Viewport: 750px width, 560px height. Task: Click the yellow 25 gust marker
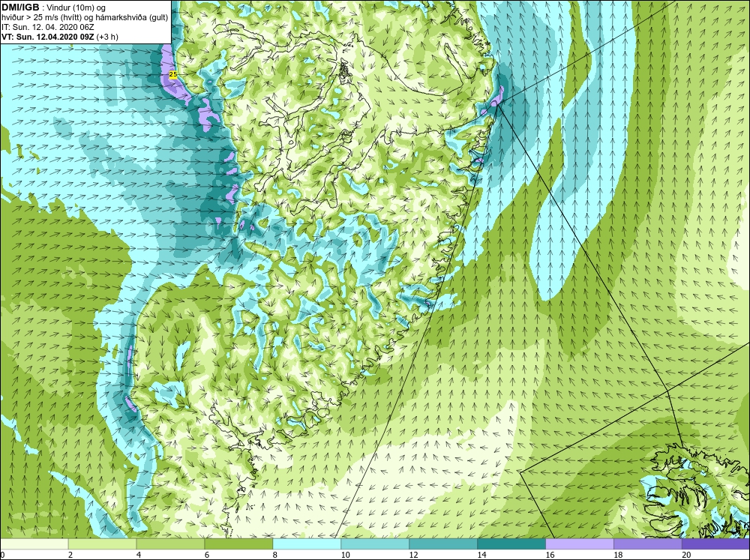173,75
